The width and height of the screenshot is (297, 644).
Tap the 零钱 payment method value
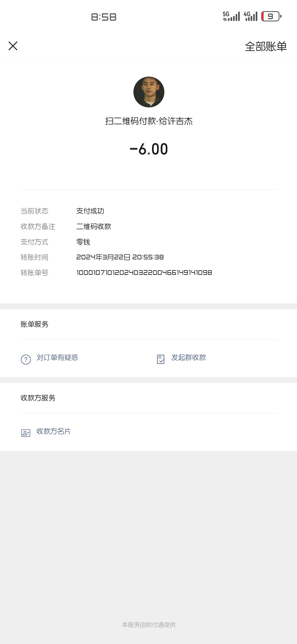pyautogui.click(x=83, y=242)
